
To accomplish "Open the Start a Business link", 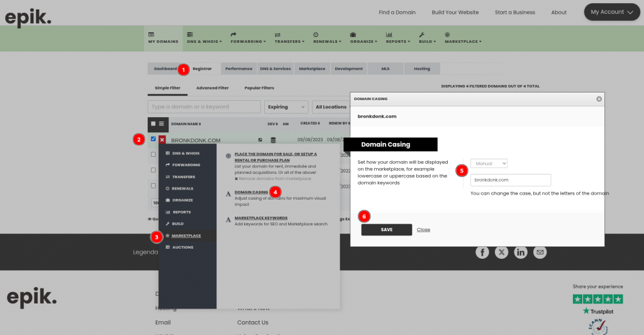I will click(x=515, y=13).
